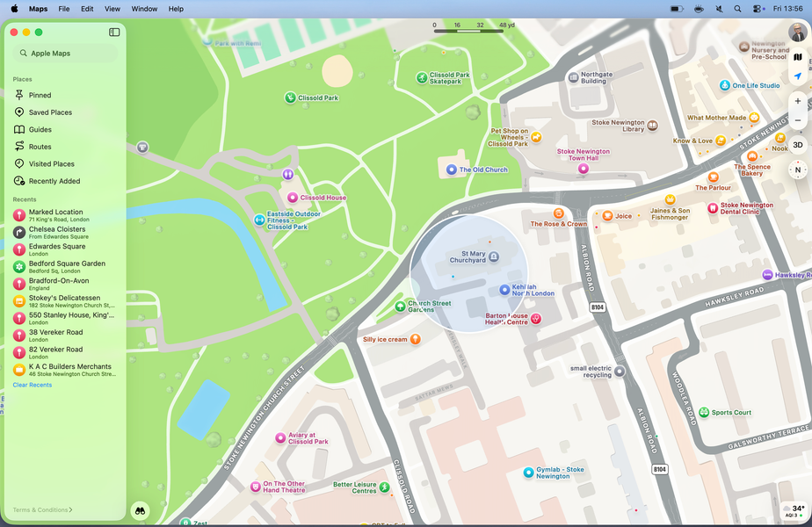Toggle 3D map view
Screen dimensions: 812x527
click(x=798, y=145)
